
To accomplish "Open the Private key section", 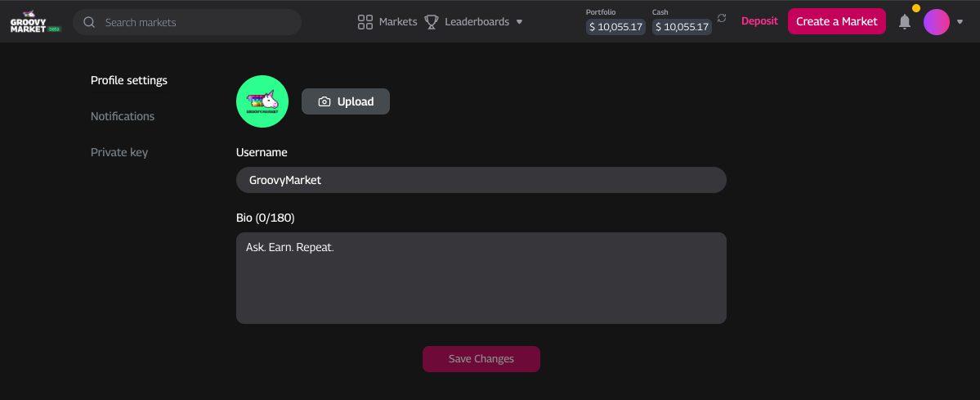I will click(x=119, y=152).
